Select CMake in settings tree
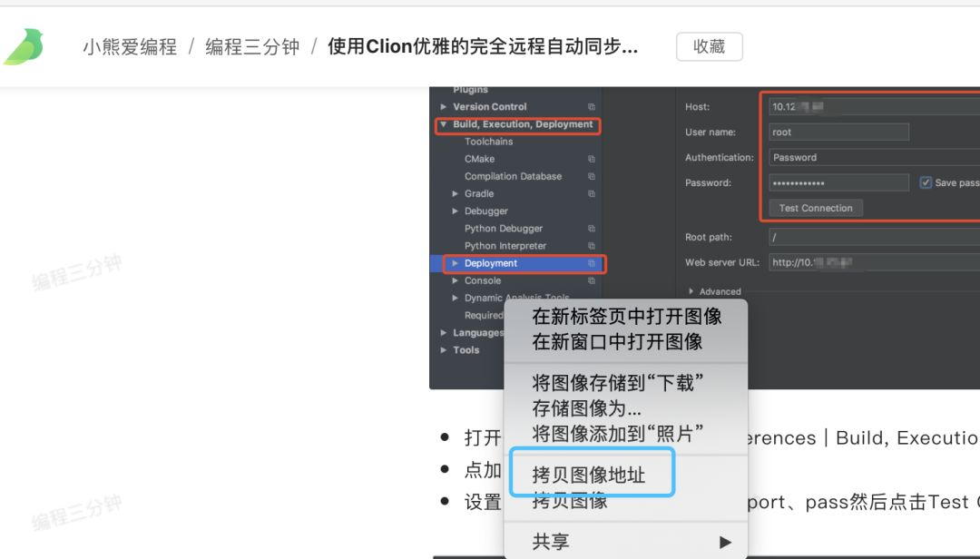980x559 pixels. pyautogui.click(x=479, y=159)
